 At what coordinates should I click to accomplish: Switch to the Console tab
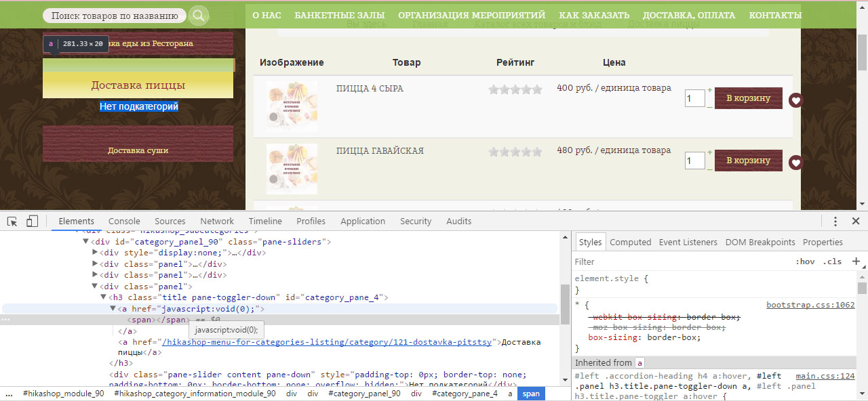pyautogui.click(x=124, y=221)
